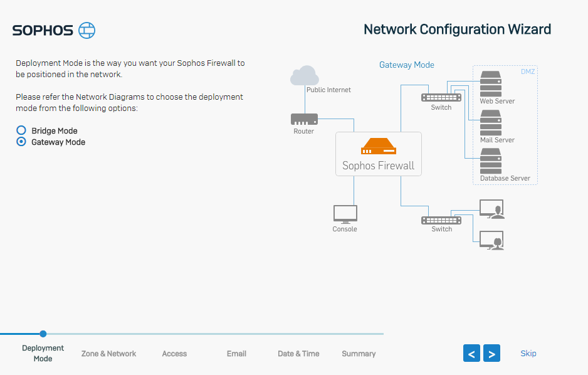The width and height of the screenshot is (588, 375).
Task: Click the Web Server icon
Action: click(491, 84)
